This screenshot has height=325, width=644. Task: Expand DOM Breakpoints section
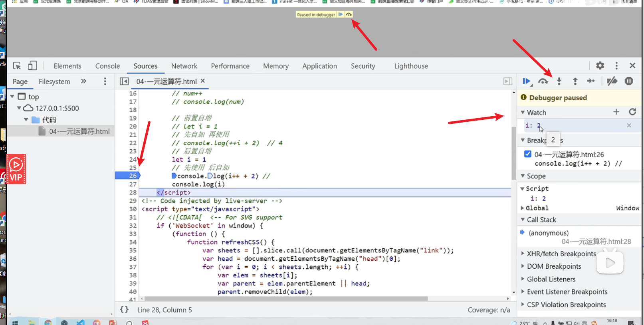pos(523,266)
